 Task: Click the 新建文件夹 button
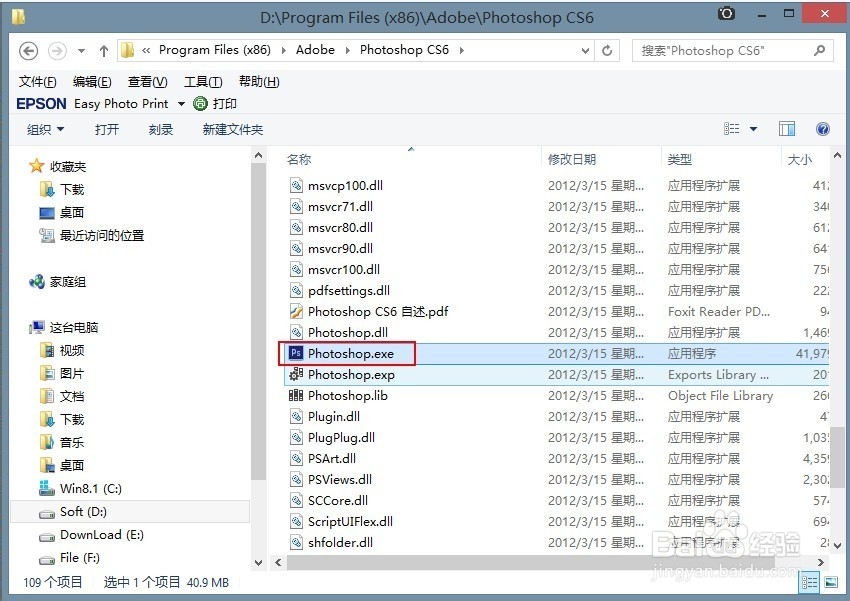coord(233,129)
